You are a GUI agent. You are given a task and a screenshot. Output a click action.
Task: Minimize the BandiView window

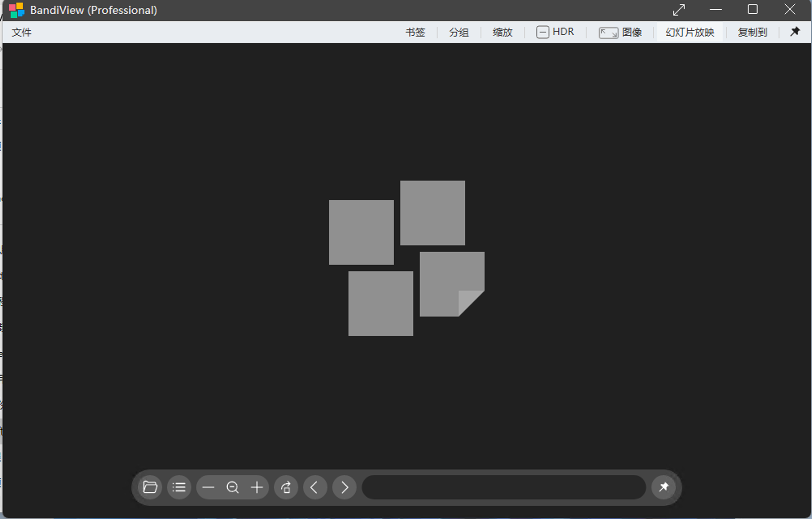(716, 10)
